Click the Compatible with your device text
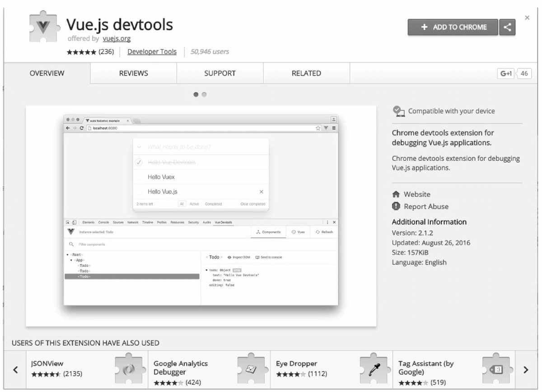This screenshot has height=392, width=542. click(x=452, y=111)
